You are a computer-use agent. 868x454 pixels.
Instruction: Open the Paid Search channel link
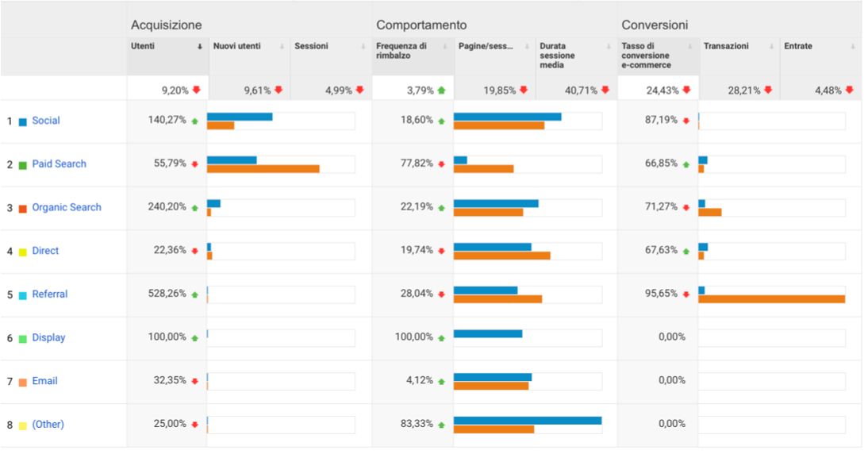click(59, 164)
